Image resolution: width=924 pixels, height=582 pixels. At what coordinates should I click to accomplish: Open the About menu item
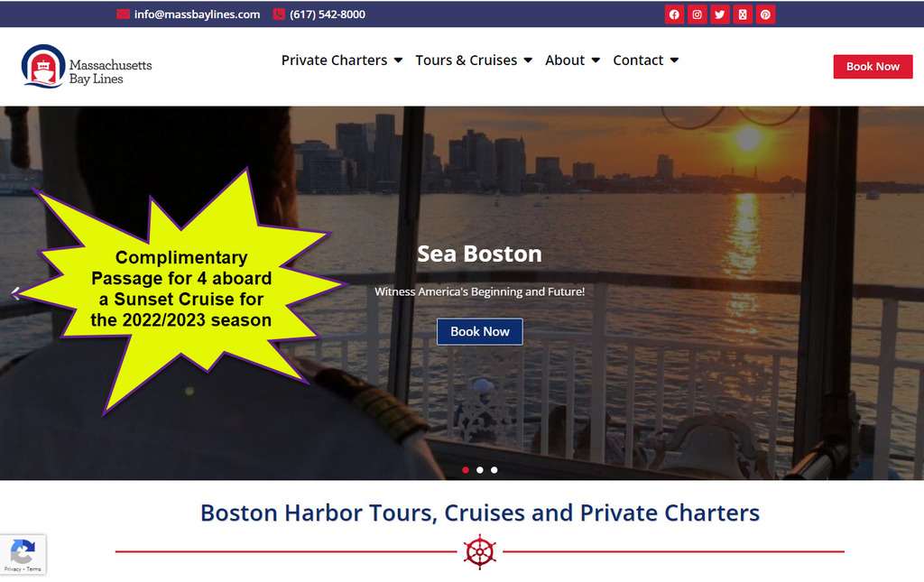point(565,60)
